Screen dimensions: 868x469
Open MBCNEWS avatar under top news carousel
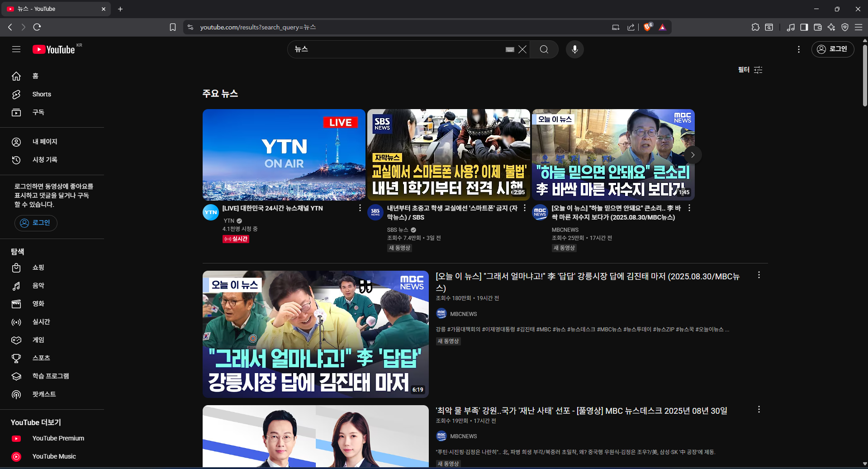point(540,212)
